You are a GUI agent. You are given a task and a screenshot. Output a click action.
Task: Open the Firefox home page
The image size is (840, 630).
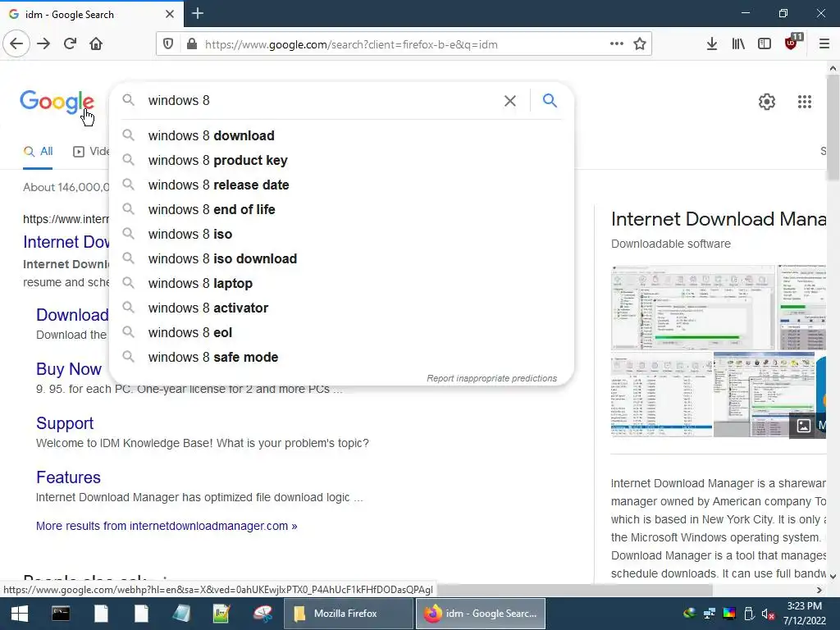coord(96,43)
